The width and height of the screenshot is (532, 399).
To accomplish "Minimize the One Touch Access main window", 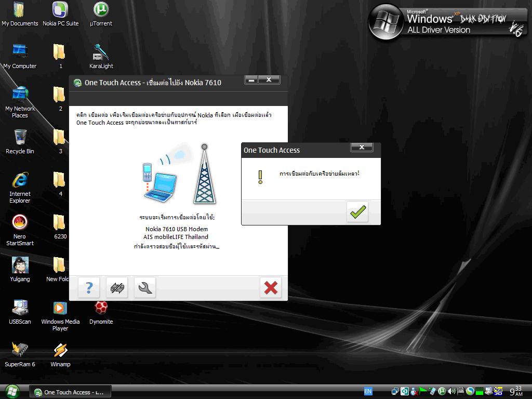I will 251,79.
